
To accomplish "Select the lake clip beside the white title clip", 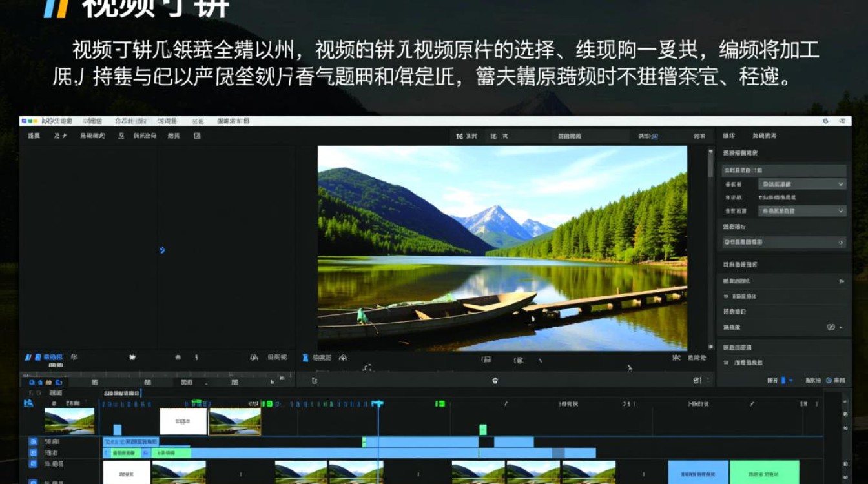I will (234, 421).
